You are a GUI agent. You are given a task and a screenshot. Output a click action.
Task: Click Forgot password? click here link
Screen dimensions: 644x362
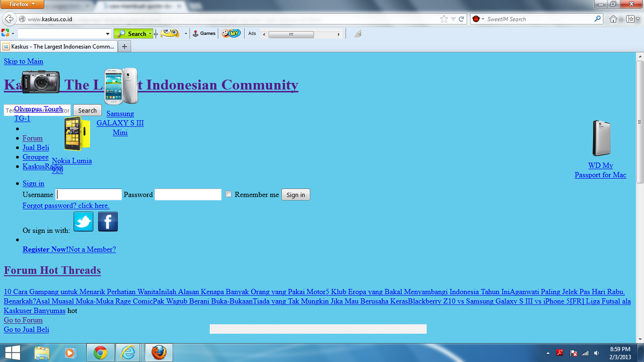(66, 206)
